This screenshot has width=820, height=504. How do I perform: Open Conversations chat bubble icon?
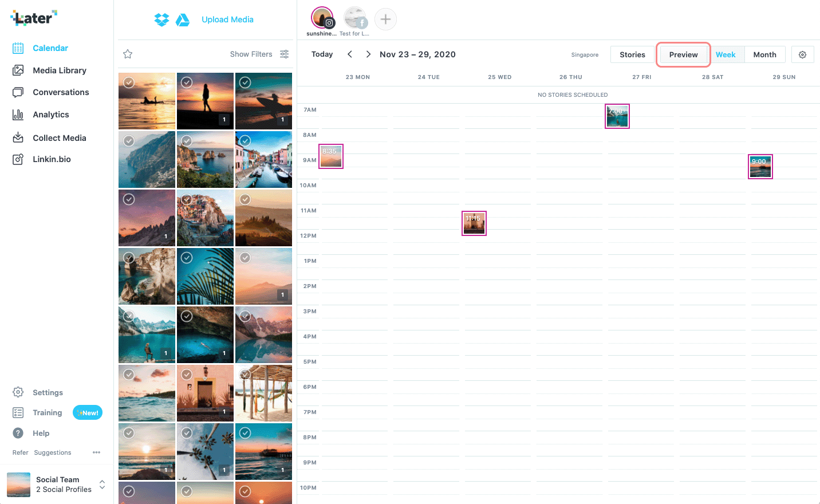click(18, 92)
